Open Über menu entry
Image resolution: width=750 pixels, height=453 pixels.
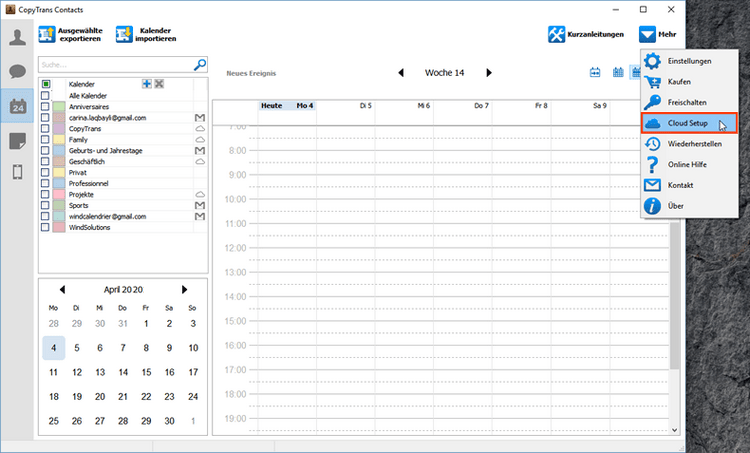point(689,206)
